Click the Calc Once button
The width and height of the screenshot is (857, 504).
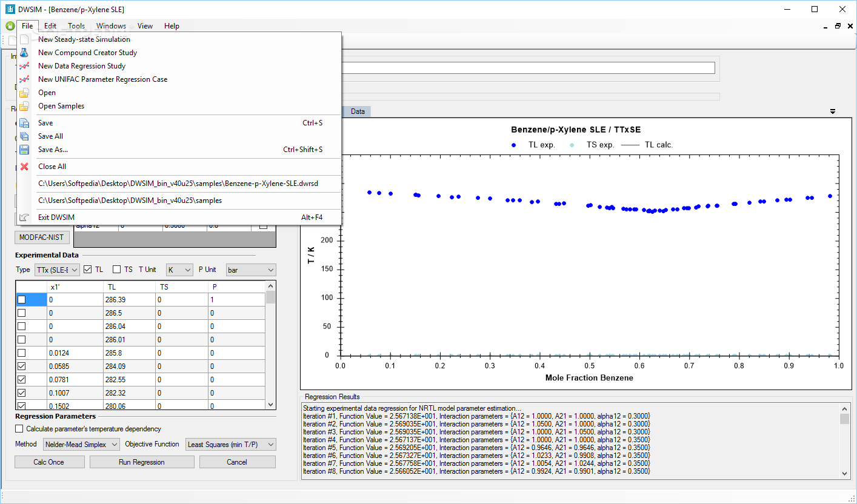[50, 462]
